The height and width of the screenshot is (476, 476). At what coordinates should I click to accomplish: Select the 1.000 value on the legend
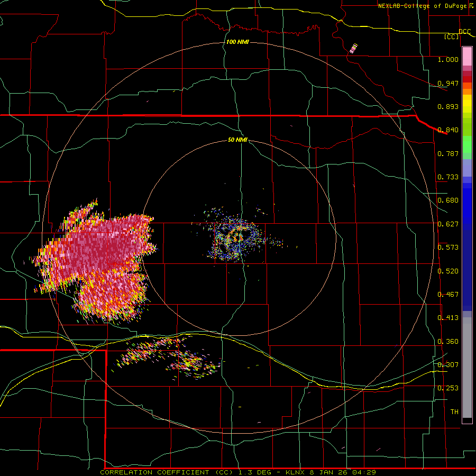[x=448, y=59]
